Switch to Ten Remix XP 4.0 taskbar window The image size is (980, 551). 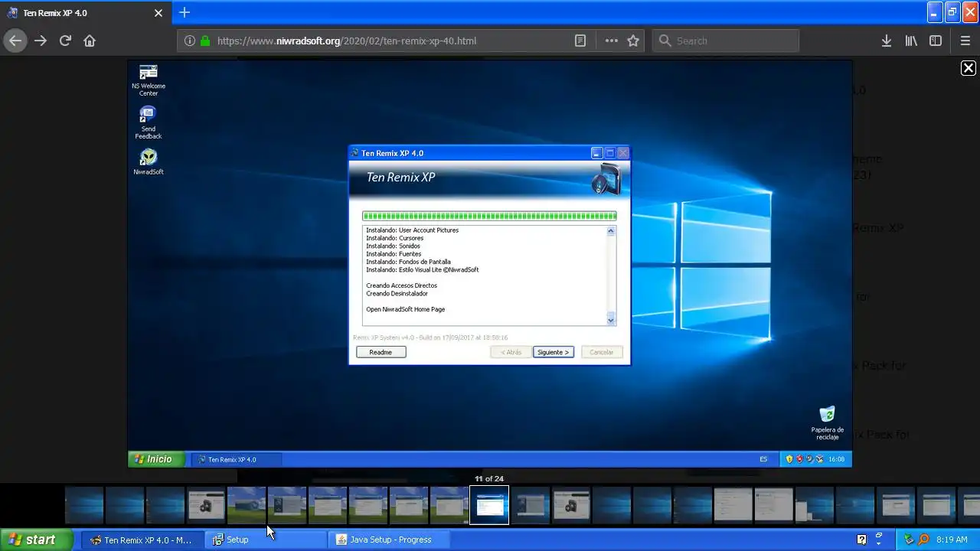click(142, 540)
